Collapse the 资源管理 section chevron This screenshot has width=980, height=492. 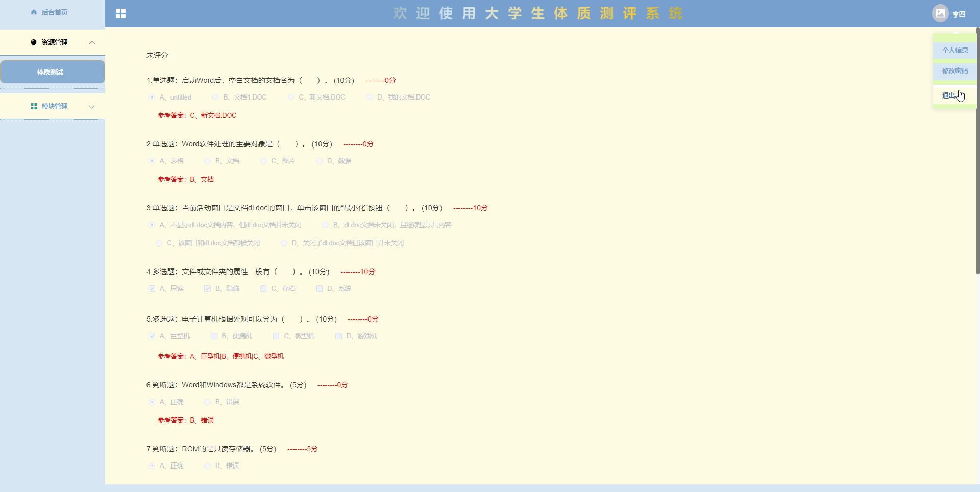click(x=92, y=43)
